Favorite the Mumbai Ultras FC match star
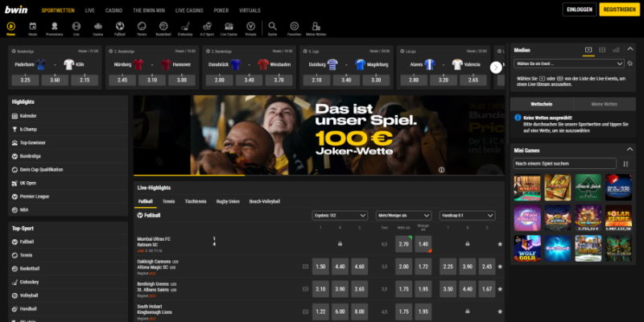This screenshot has height=322, width=644. coord(500,244)
